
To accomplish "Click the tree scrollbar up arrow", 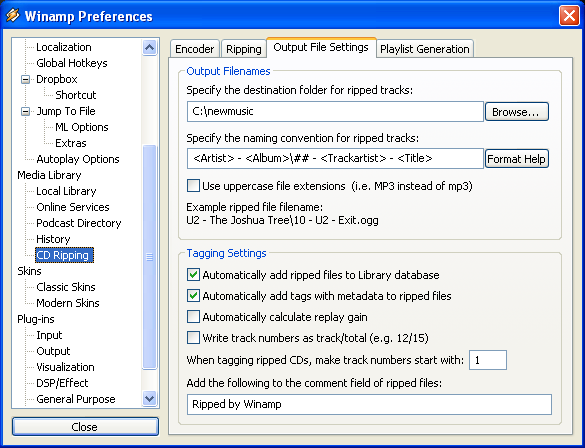I will (x=149, y=47).
